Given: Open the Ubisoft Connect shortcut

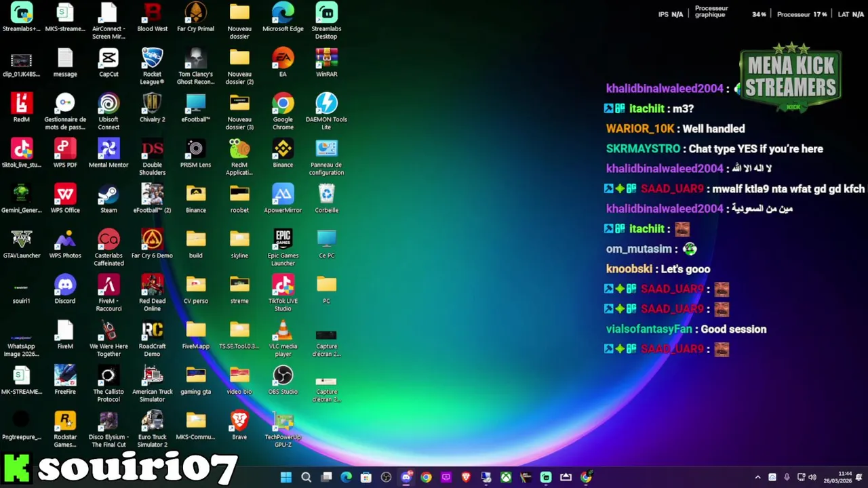Looking at the screenshot, I should (108, 112).
